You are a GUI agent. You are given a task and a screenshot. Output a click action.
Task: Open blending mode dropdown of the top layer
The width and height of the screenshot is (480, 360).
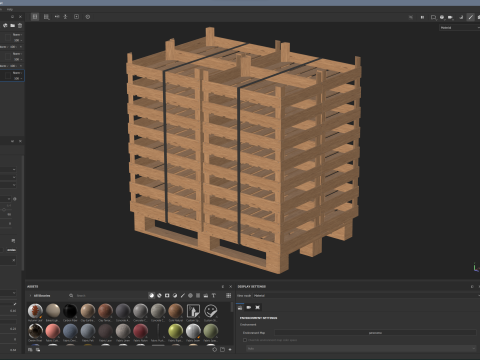(17, 35)
